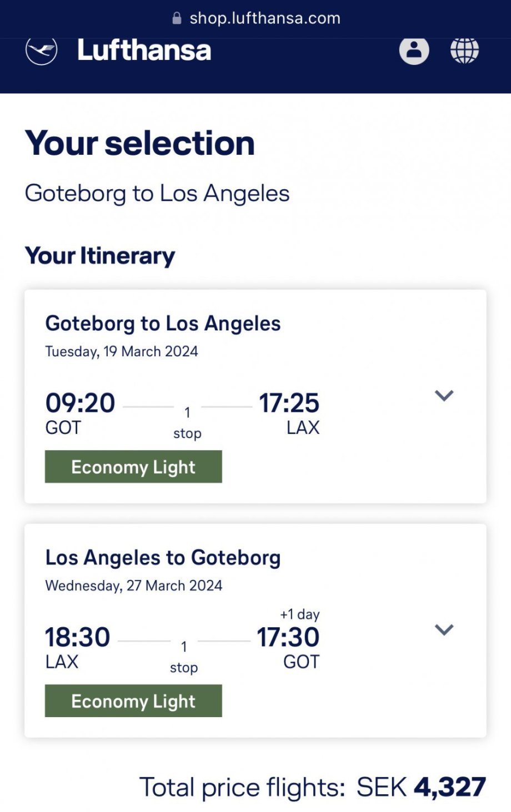Click the SEK 4,327 total price
The image size is (511, 812).
click(421, 787)
